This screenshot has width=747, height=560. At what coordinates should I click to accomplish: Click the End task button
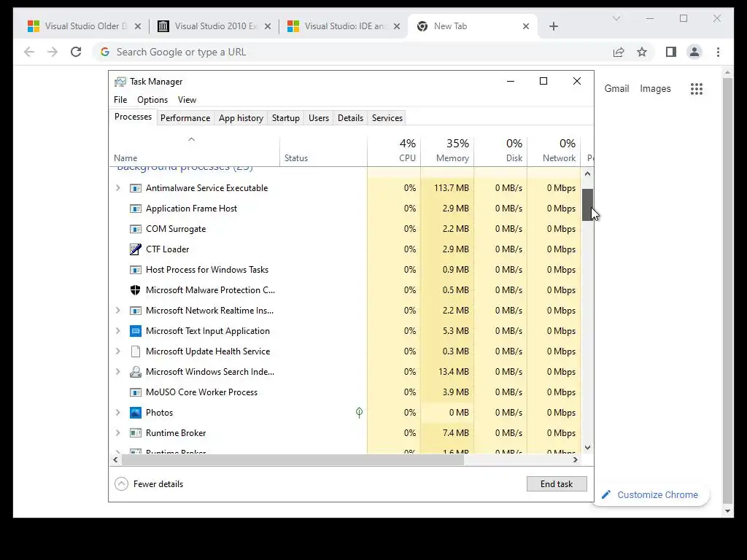pos(557,484)
